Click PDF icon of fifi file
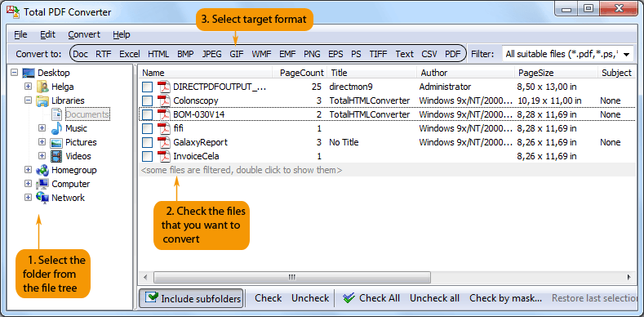 [164, 129]
